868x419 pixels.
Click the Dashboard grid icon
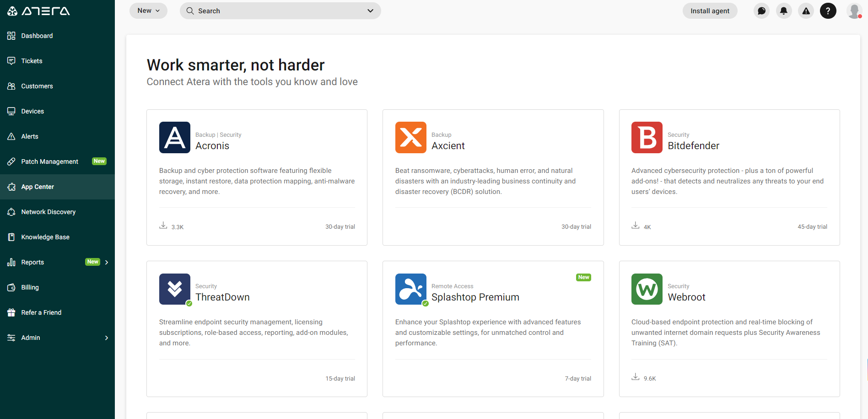tap(11, 36)
